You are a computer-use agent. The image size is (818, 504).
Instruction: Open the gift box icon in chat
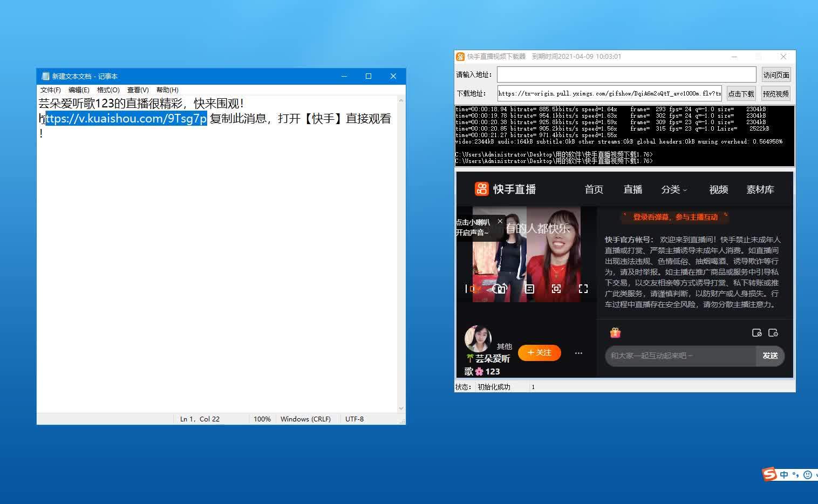[615, 332]
